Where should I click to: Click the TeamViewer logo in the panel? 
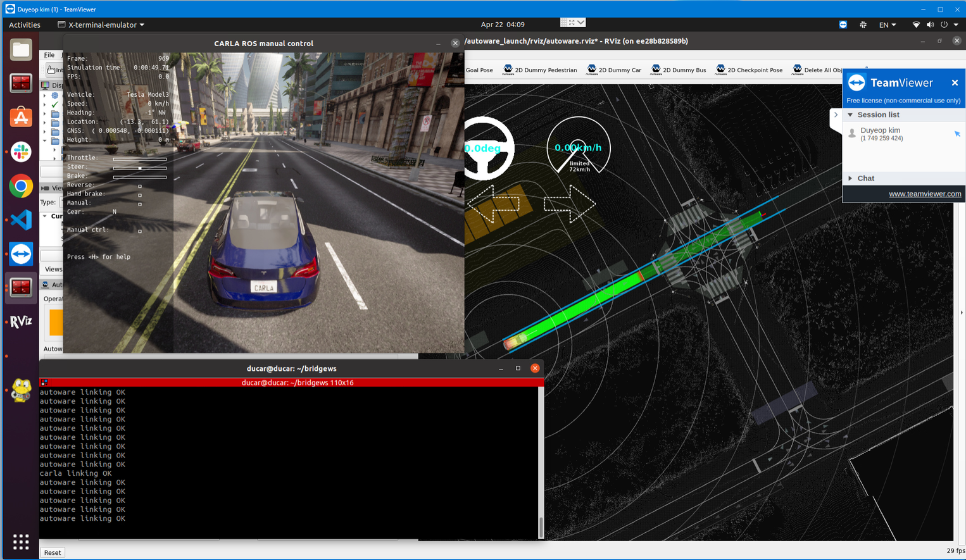pos(856,82)
